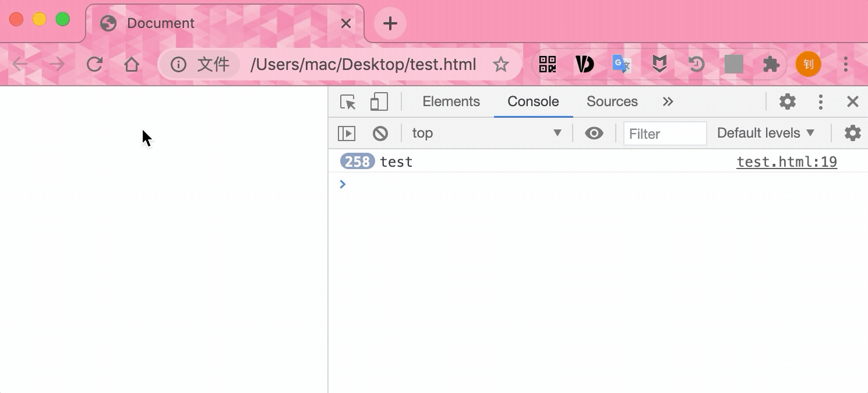Switch to the Elements tab
The height and width of the screenshot is (393, 868).
(x=451, y=101)
